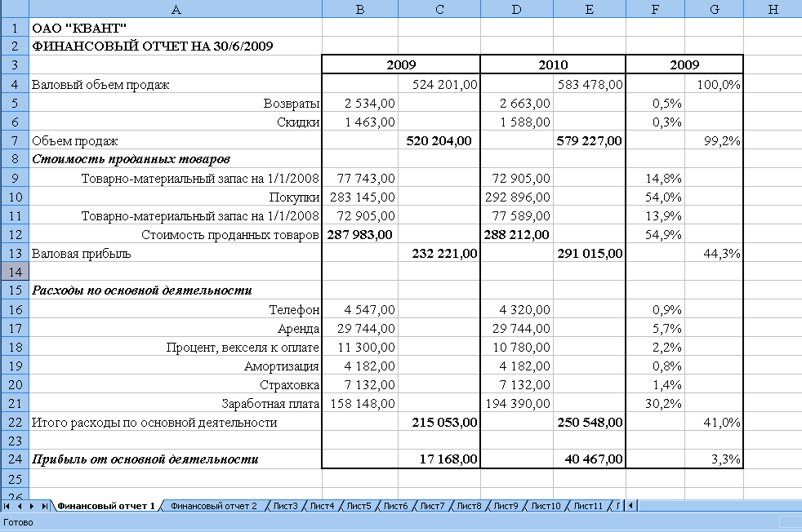Image resolution: width=802 pixels, height=532 pixels.
Task: Select column E header
Action: click(x=589, y=9)
